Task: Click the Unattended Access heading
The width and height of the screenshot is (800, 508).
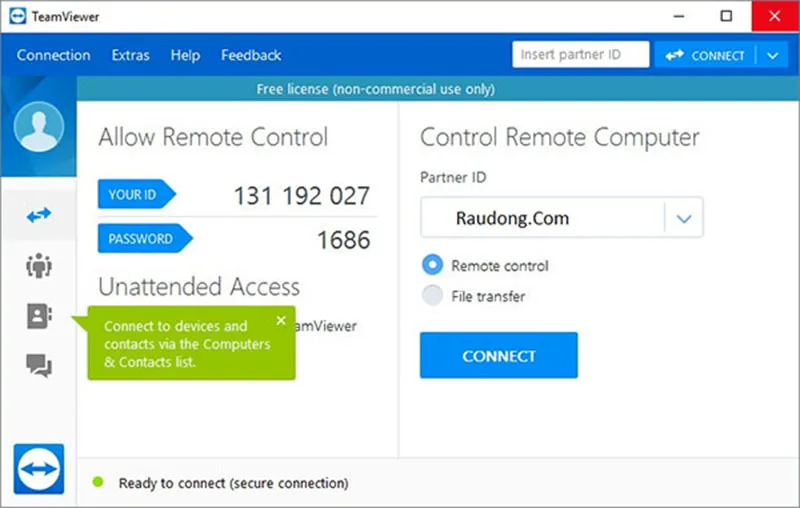Action: point(199,287)
